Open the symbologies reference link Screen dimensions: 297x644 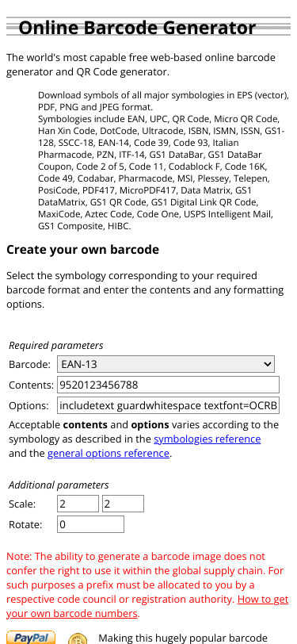pos(208,439)
